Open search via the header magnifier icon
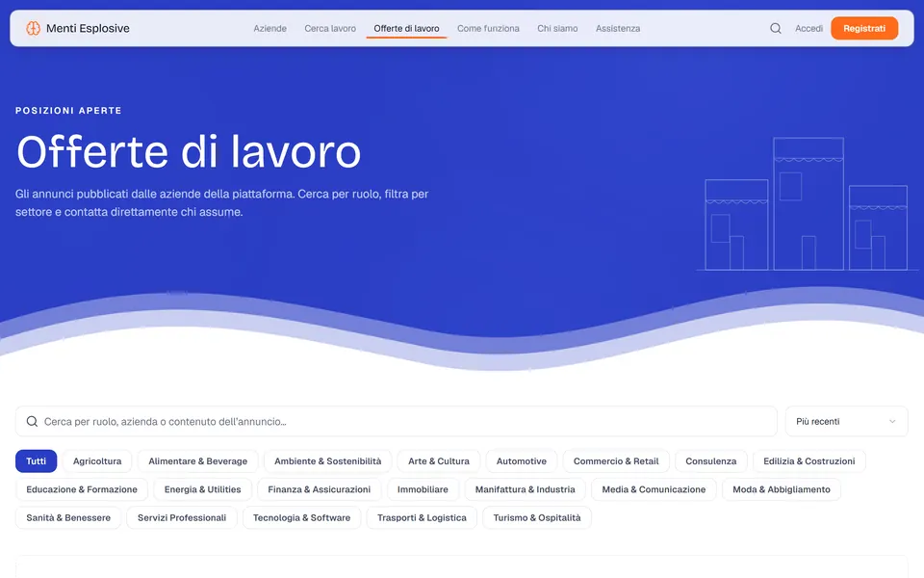This screenshot has height=578, width=924. tap(776, 28)
